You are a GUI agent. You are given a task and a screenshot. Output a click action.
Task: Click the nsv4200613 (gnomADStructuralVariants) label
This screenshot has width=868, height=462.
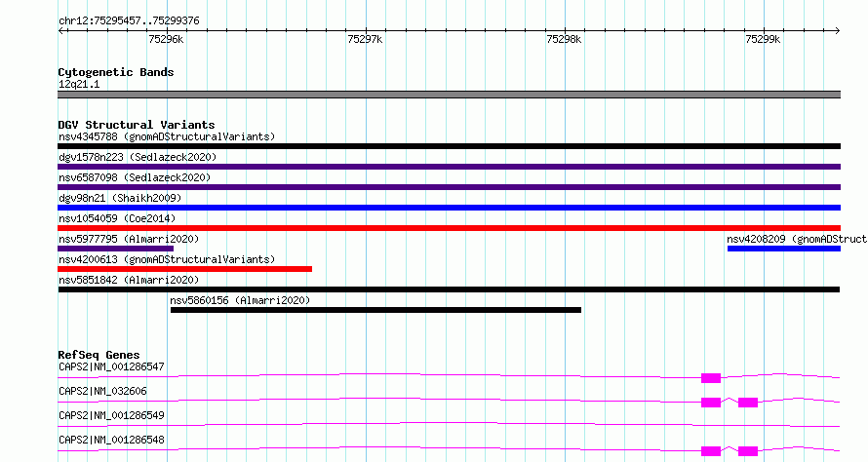tap(167, 259)
